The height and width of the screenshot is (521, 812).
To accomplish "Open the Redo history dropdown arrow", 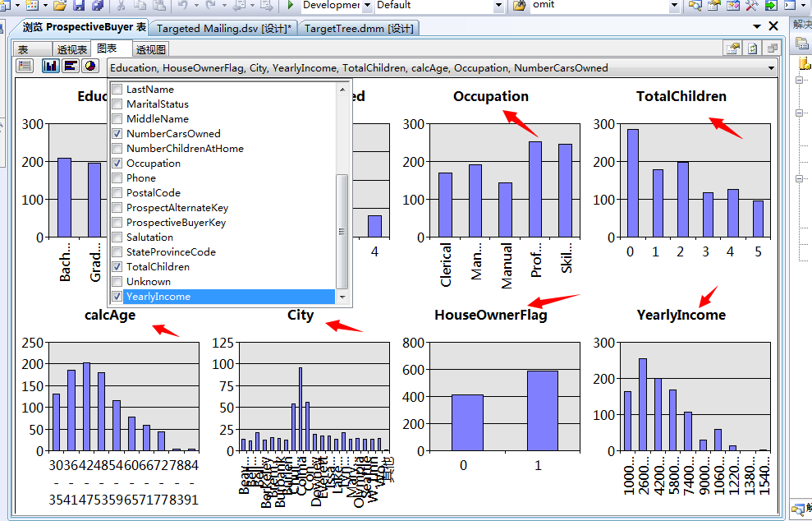I will [x=223, y=5].
